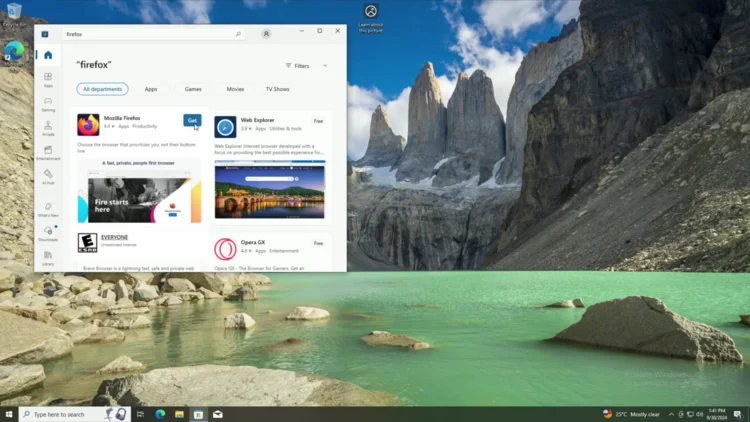The image size is (750, 422).
Task: Select the TV Shows department filter
Action: 277,89
